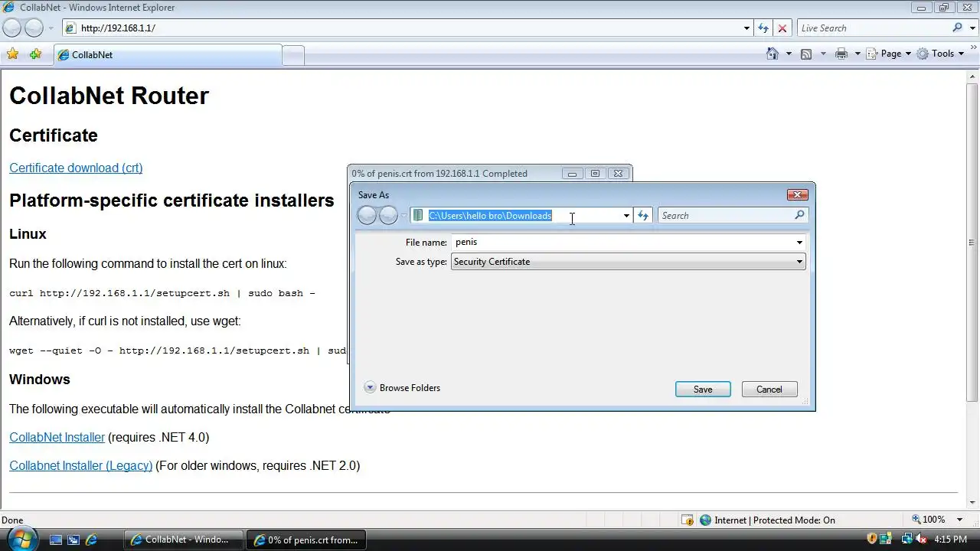
Task: Click the Internet Explorer Forward button
Action: point(34,28)
